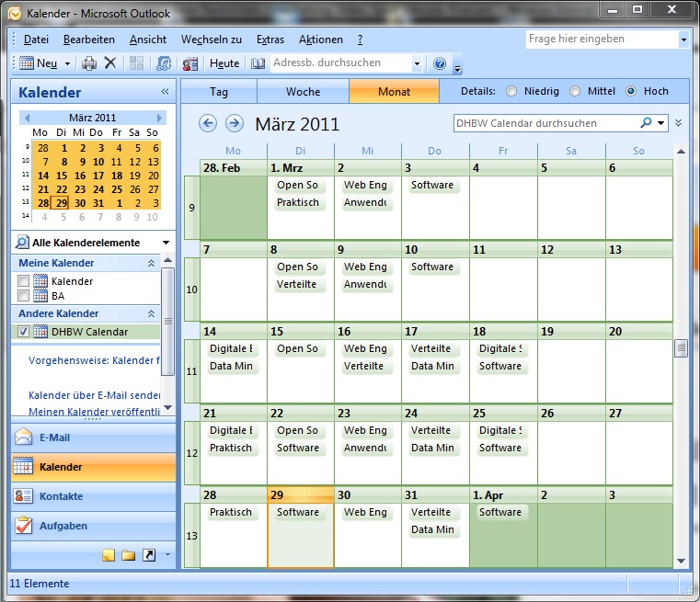This screenshot has height=602, width=700.
Task: Collapse the Meine Kalender group
Action: pos(152,263)
